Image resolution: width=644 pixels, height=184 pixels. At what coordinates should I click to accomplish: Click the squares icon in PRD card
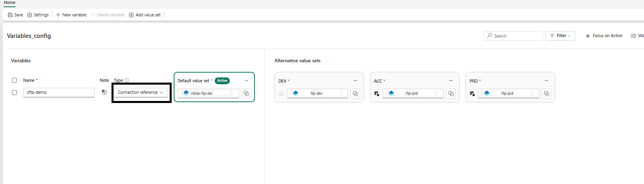point(472,94)
